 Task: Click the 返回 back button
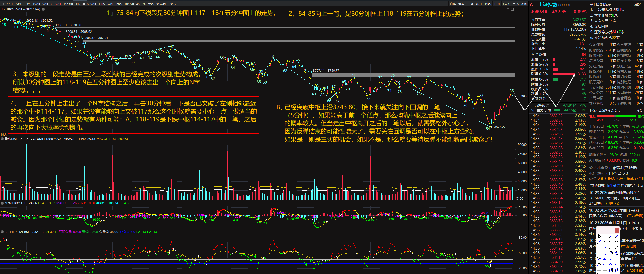pyautogui.click(x=524, y=4)
